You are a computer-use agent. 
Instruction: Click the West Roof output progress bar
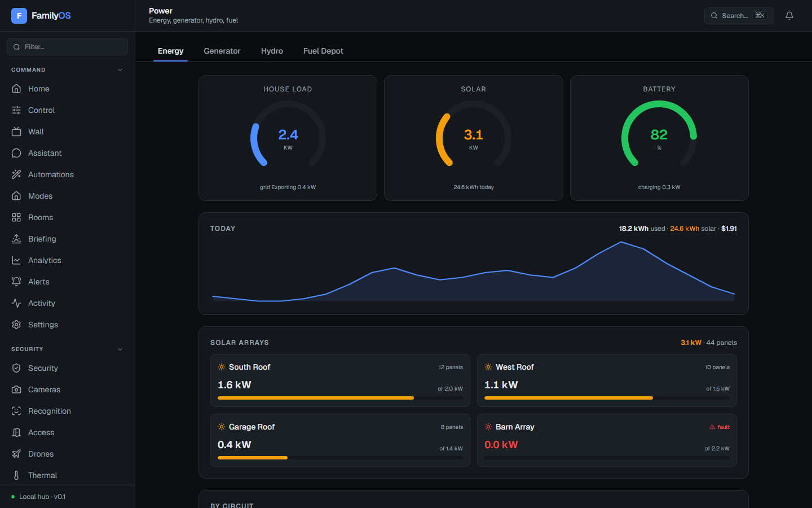tap(607, 398)
